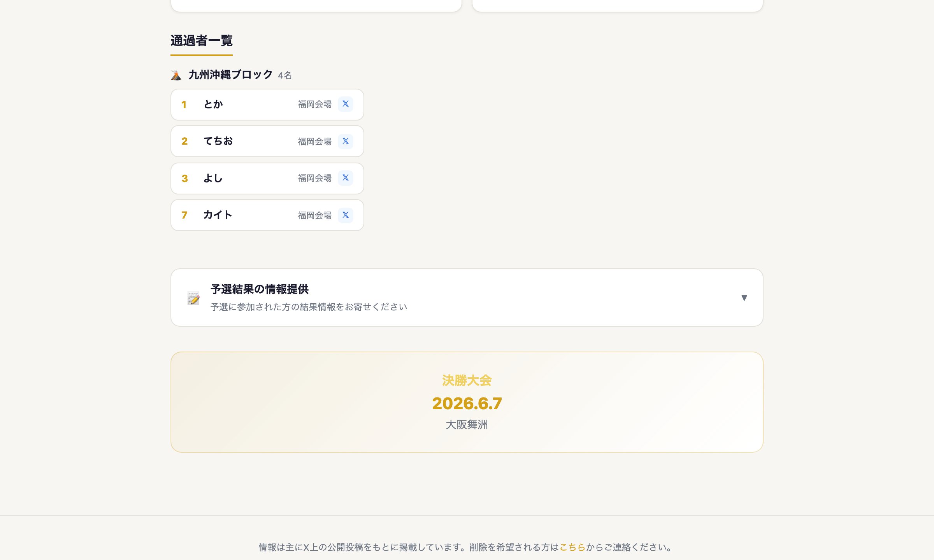
Task: Click 予選に参加された方の結果情報をお寄せください subtitle
Action: point(309,307)
